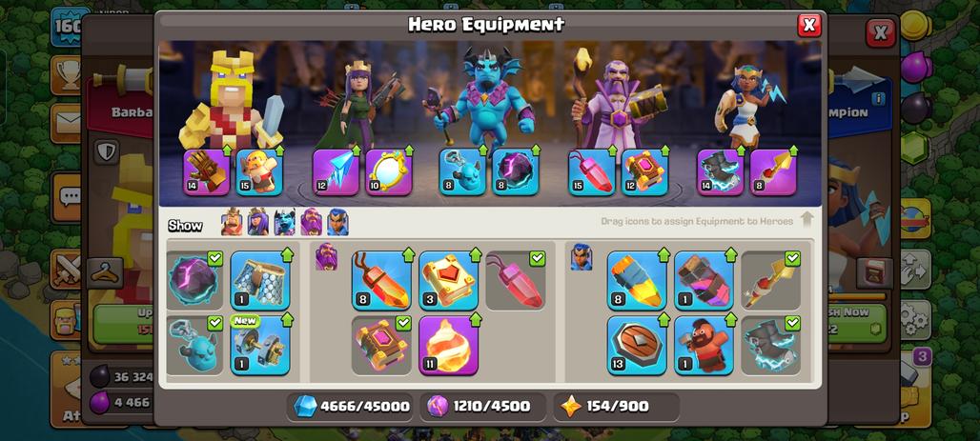Select the Fireball level 11 equipment
980x441 pixels.
448,345
